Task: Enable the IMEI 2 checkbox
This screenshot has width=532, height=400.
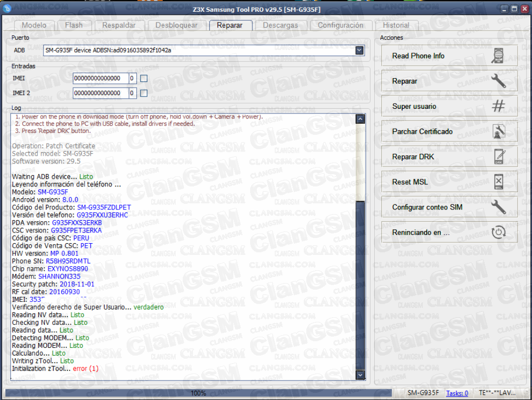Action: pos(144,93)
